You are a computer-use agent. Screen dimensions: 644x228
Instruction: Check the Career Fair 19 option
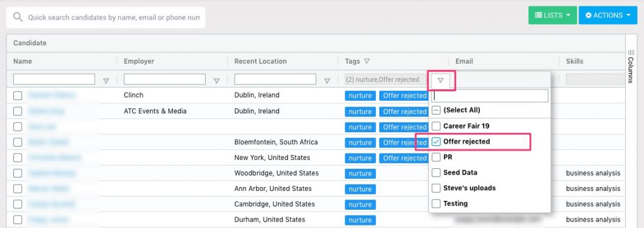tap(436, 126)
